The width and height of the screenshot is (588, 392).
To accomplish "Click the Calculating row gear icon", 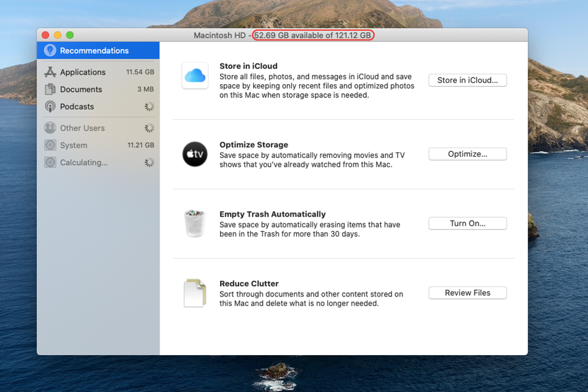I will (x=50, y=162).
